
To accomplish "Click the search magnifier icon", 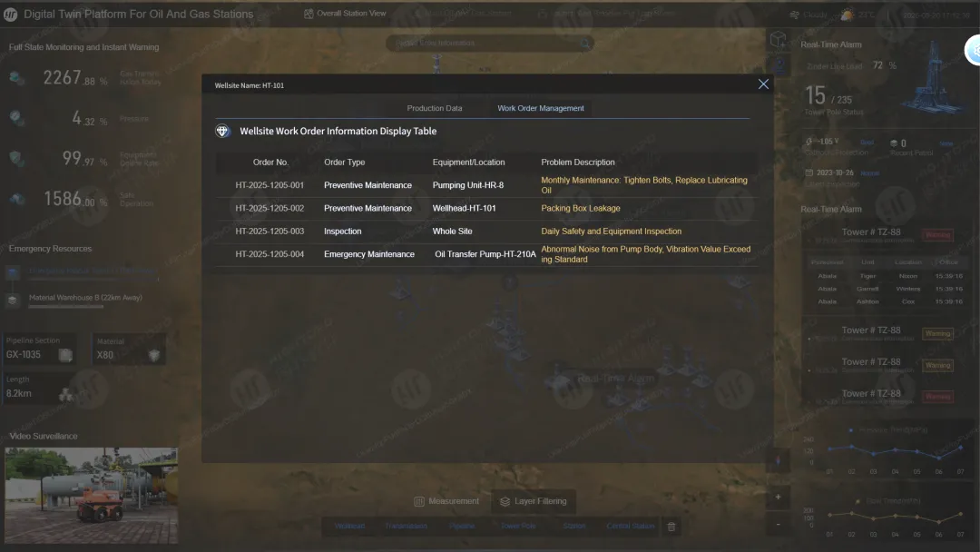I will pyautogui.click(x=585, y=43).
